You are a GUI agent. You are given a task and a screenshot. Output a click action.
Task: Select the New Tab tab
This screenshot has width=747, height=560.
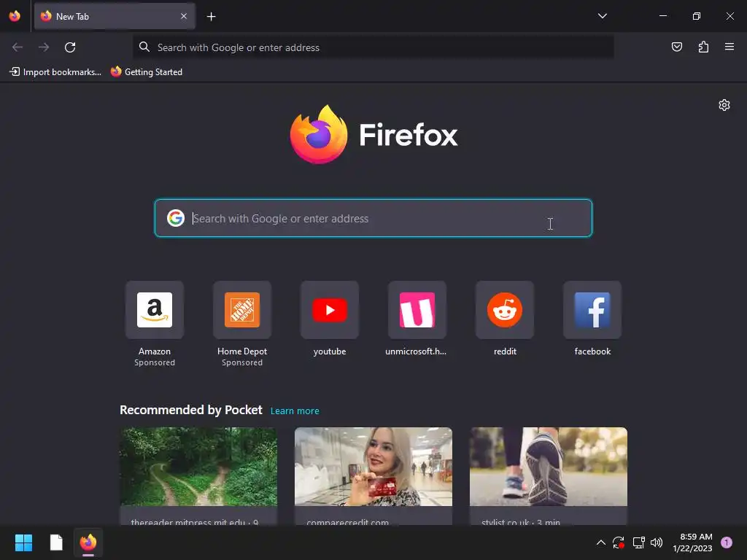(115, 16)
